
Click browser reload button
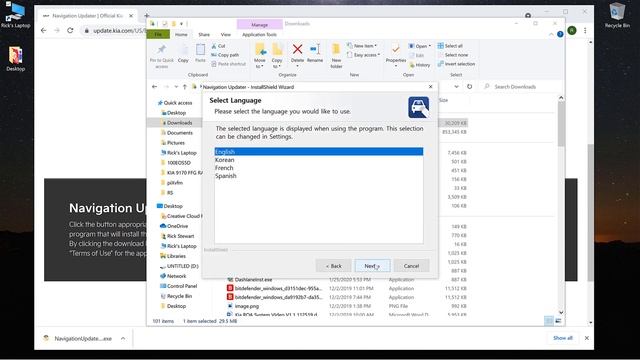click(70, 31)
